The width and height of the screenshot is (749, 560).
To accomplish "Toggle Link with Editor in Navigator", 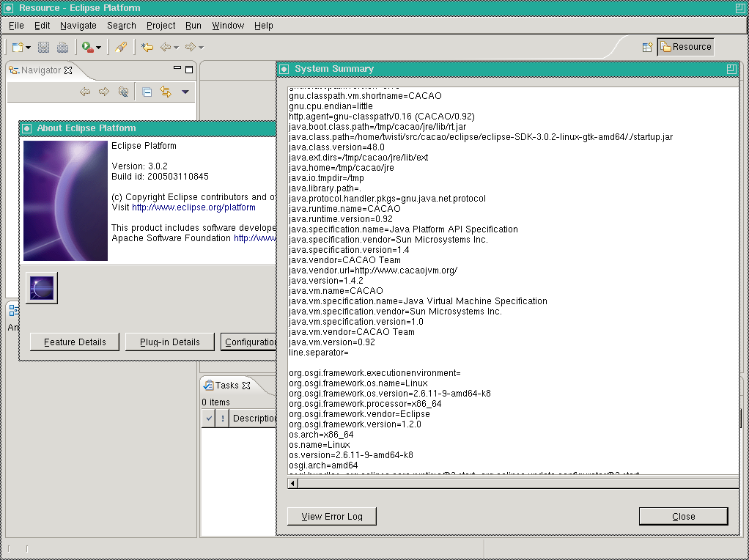I will point(166,92).
